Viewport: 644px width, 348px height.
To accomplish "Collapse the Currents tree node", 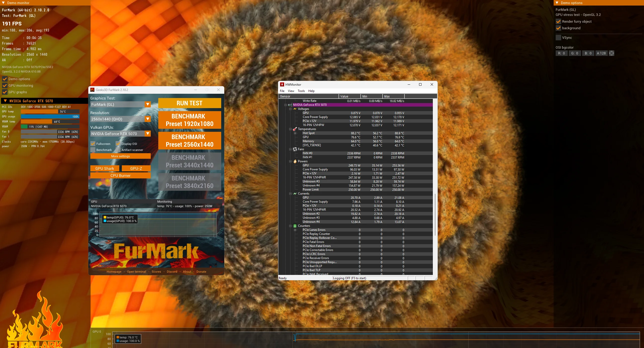I will click(x=290, y=194).
